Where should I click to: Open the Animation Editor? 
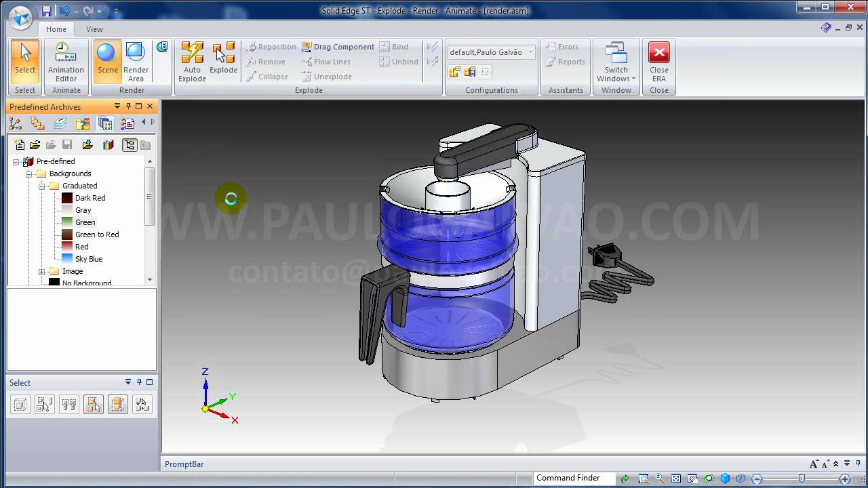click(x=66, y=62)
